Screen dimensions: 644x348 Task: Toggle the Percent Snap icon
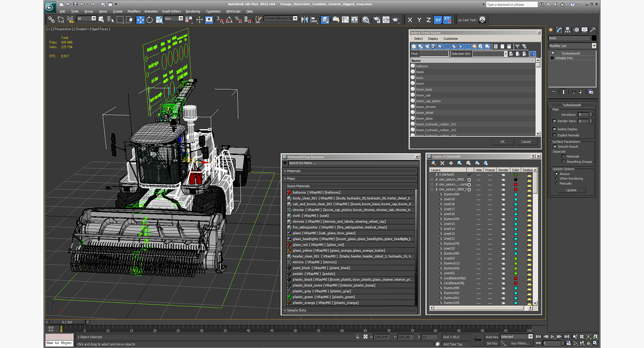click(238, 20)
